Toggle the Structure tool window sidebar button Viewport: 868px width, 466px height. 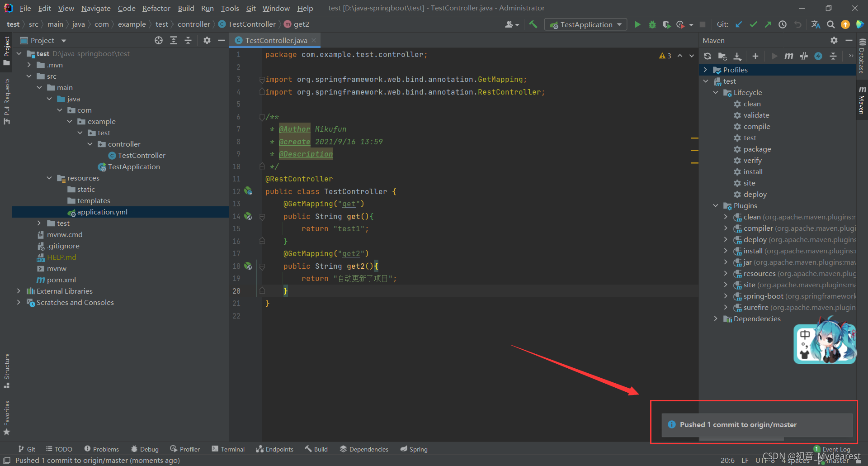point(6,371)
